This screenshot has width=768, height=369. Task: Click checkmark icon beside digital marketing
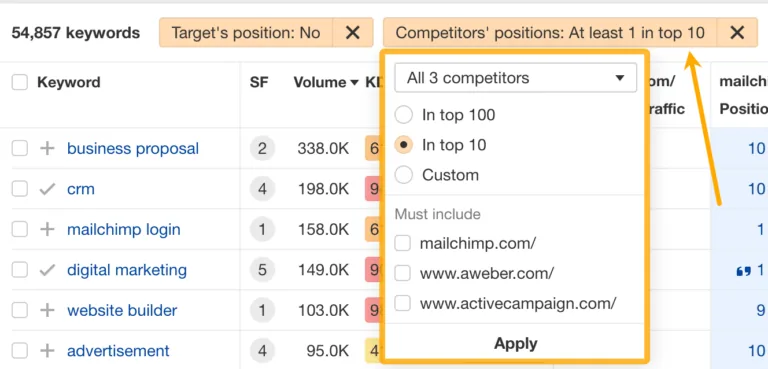pos(47,270)
